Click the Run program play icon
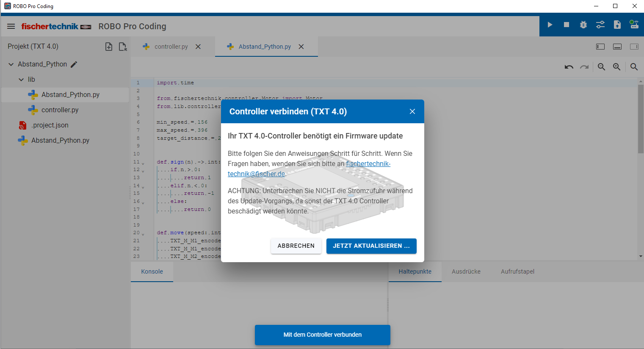Viewport: 644px width, 349px height. (x=550, y=25)
